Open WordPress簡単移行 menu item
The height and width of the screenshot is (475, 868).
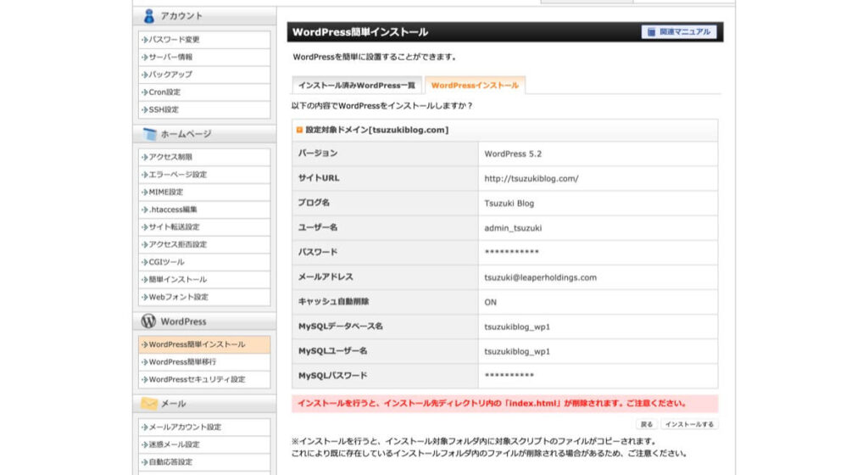tap(204, 362)
